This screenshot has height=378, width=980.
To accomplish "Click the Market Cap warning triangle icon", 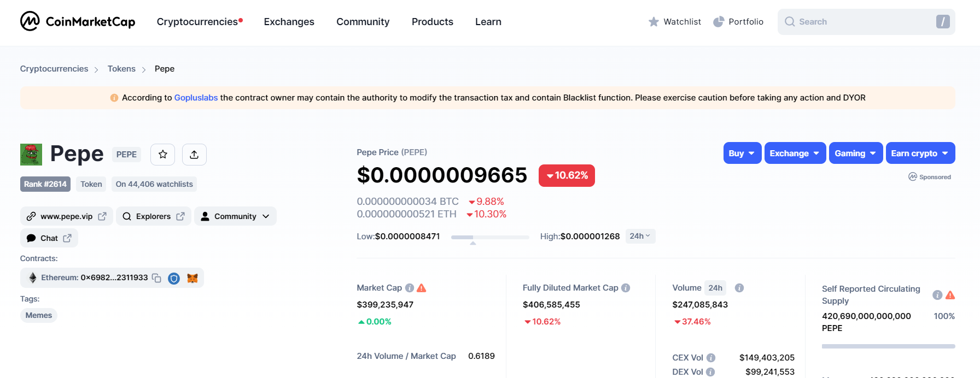I will tap(422, 288).
